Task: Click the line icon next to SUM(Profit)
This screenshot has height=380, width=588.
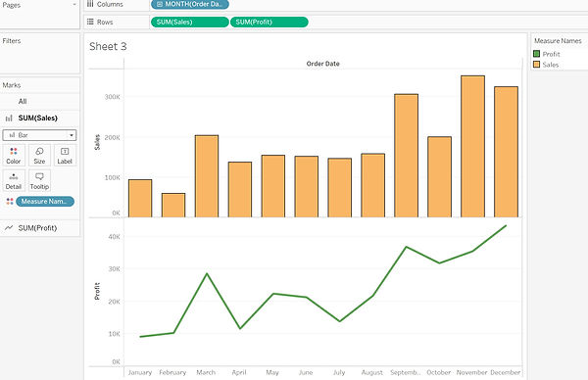Action: tap(9, 228)
